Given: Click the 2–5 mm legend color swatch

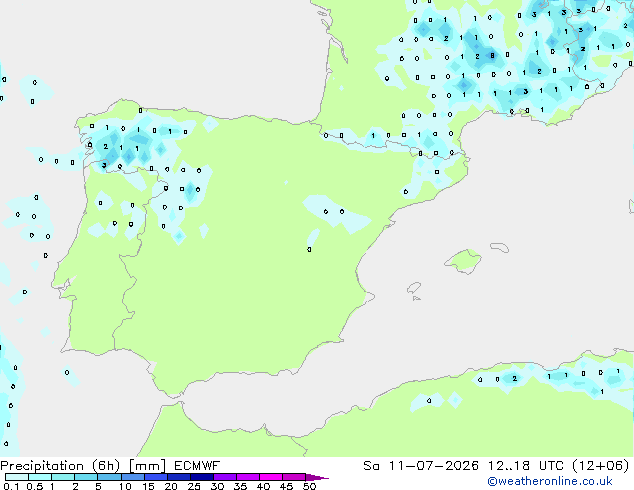Looking at the screenshot, I should pos(86,477).
